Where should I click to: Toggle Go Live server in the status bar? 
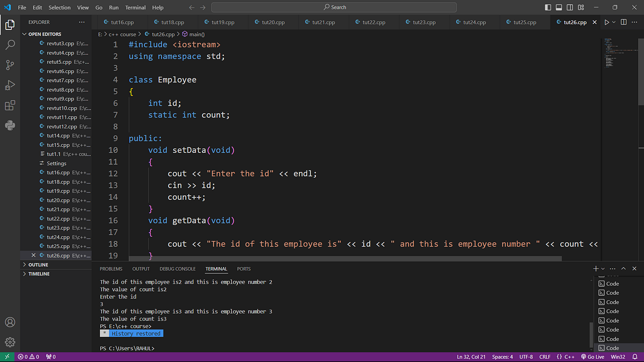(x=592, y=356)
